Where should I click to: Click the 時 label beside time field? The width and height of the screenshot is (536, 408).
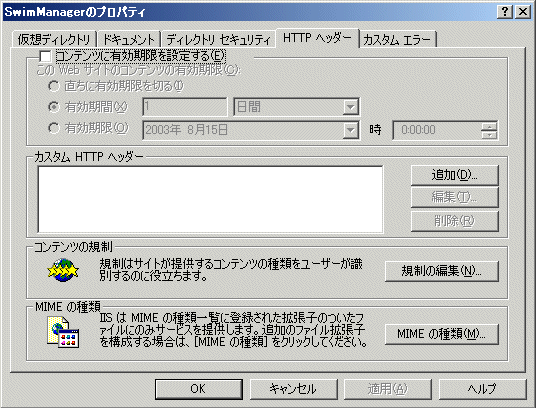pos(375,130)
